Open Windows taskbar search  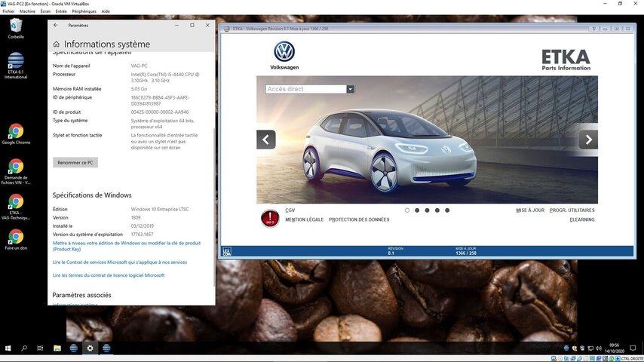24,348
